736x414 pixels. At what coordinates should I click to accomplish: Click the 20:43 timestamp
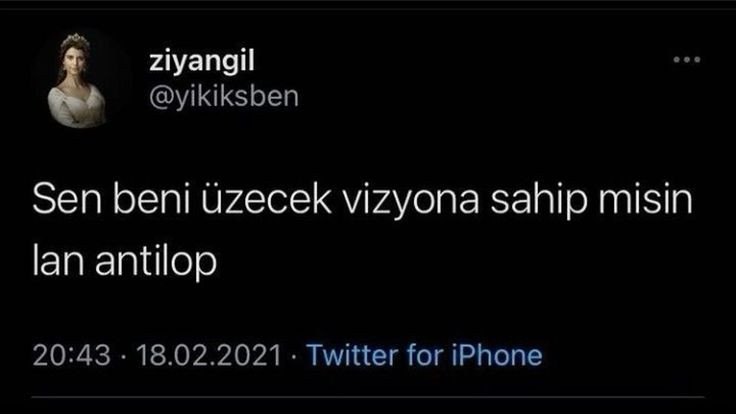click(71, 355)
